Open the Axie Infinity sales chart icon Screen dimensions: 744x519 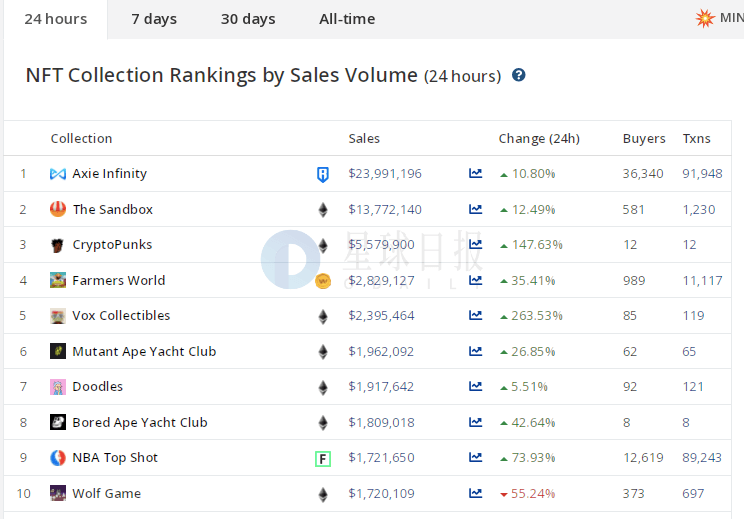[475, 173]
